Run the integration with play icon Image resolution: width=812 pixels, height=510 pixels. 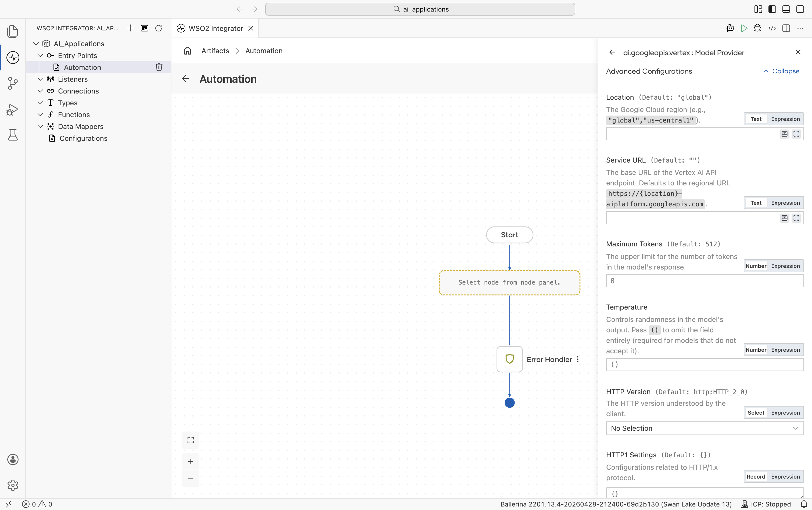[744, 28]
